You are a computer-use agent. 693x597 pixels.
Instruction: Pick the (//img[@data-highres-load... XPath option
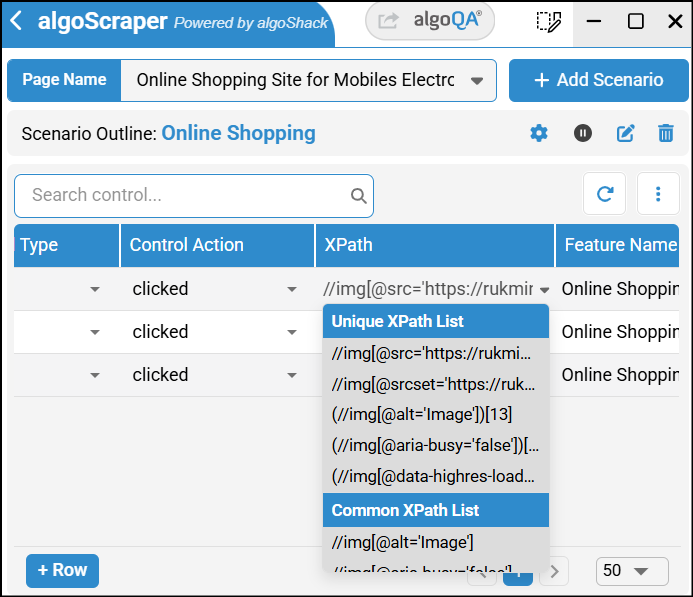click(x=435, y=476)
